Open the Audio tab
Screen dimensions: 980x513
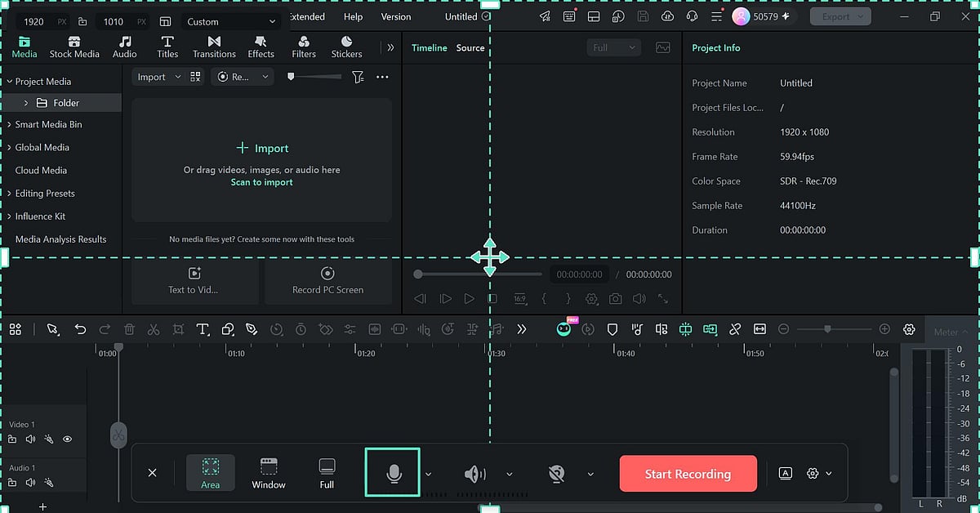[125, 47]
